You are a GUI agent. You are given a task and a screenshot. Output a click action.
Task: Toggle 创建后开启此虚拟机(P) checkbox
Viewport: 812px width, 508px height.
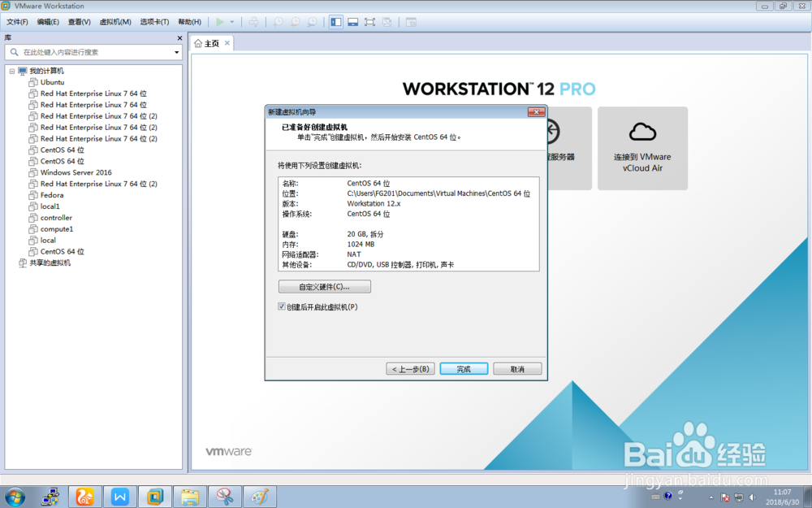[281, 307]
